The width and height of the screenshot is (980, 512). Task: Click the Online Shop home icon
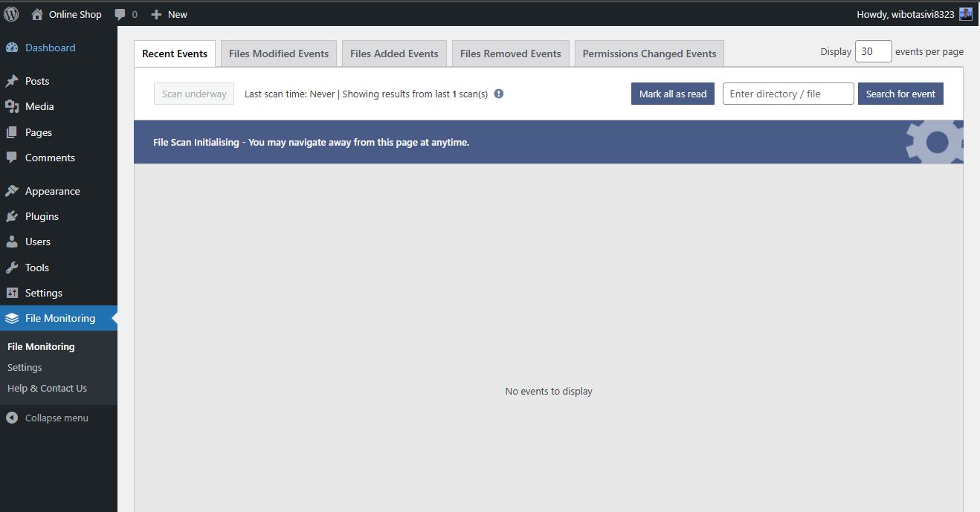(x=37, y=14)
